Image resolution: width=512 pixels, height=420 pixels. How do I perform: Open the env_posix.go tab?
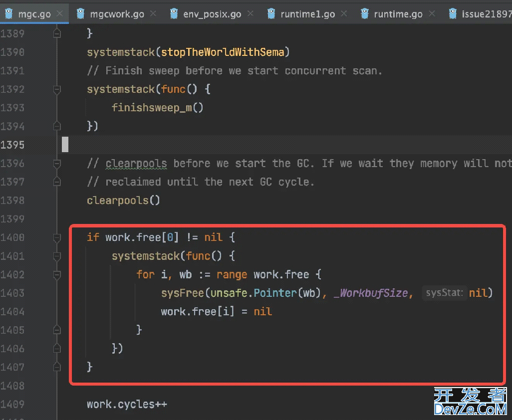[x=212, y=14]
